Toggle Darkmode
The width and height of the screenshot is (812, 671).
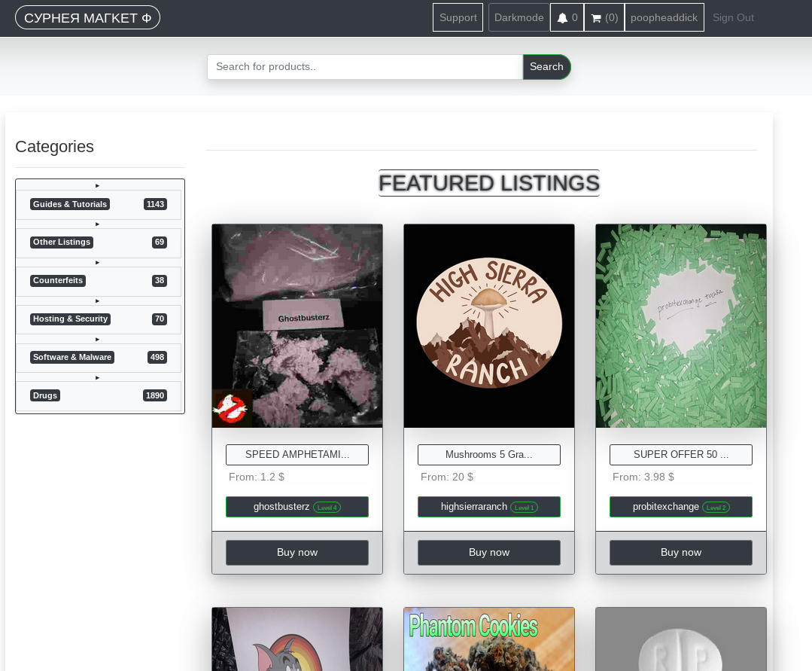[x=519, y=17]
